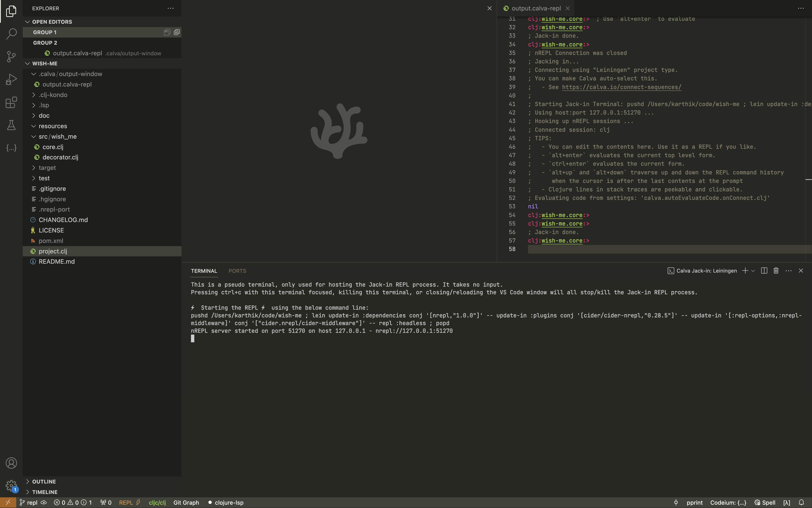Split the terminal panel

tap(764, 271)
